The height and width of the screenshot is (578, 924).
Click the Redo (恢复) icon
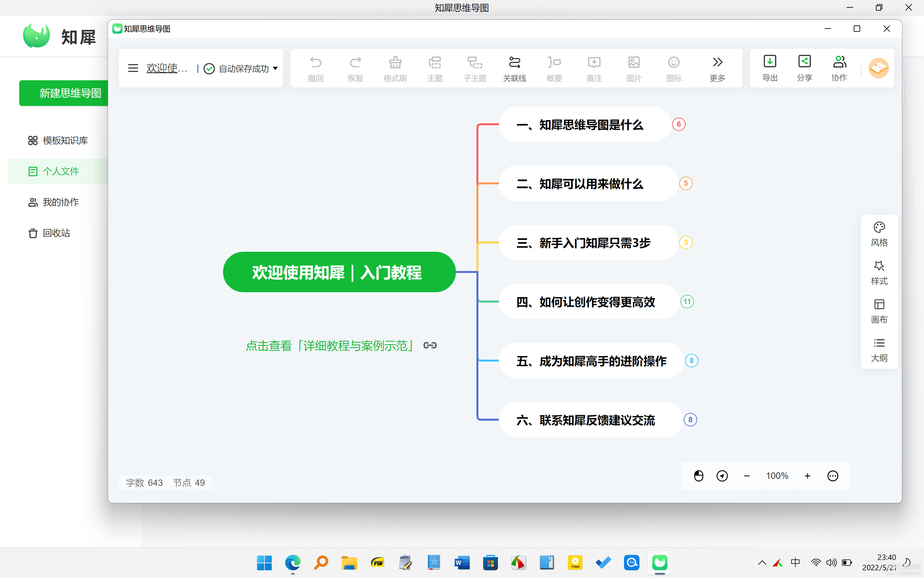[x=355, y=69]
